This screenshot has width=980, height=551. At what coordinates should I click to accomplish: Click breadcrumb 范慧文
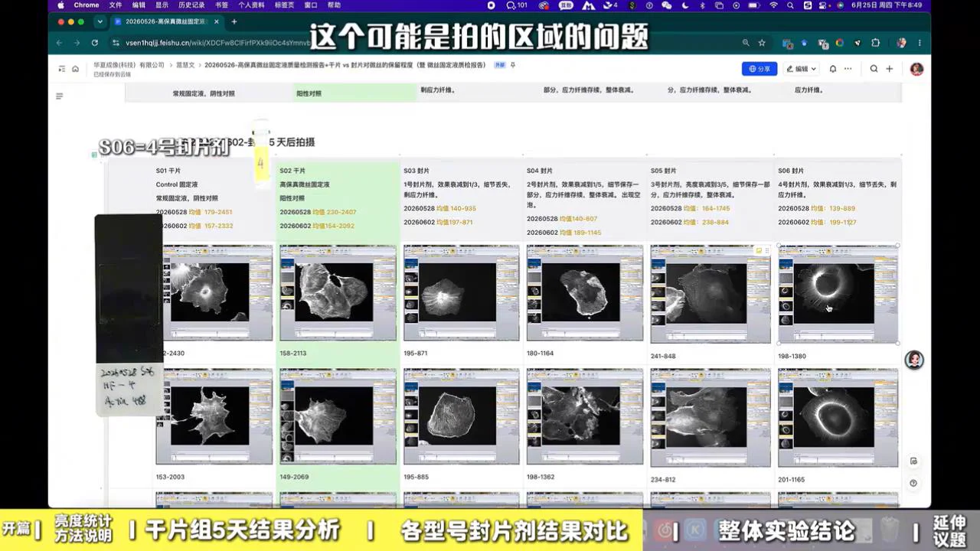(185, 66)
